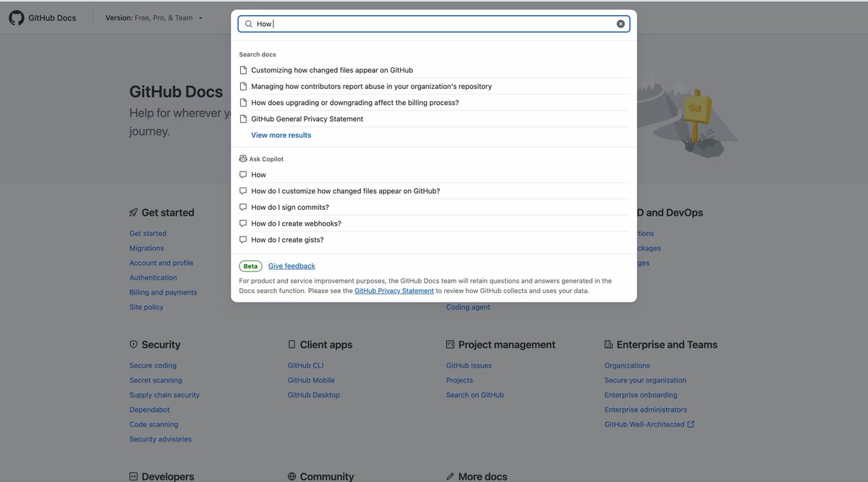Open the Authentication link
The image size is (868, 482).
(153, 278)
